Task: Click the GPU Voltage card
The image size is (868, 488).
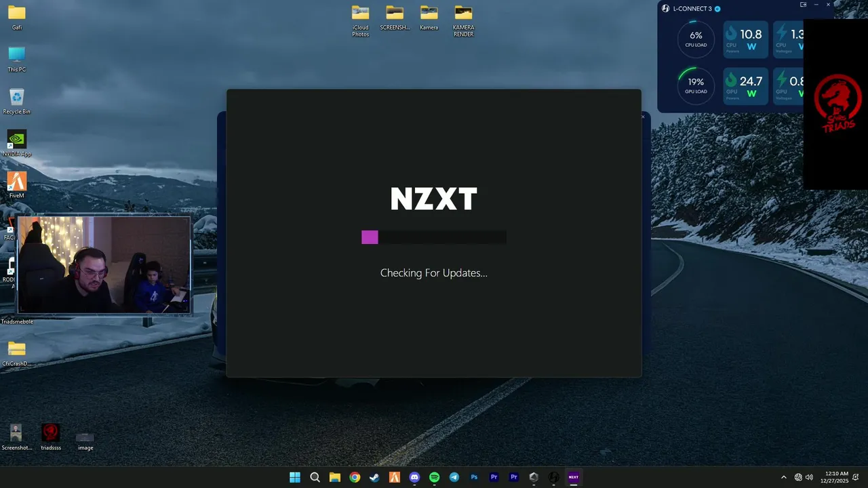Action: (x=789, y=86)
